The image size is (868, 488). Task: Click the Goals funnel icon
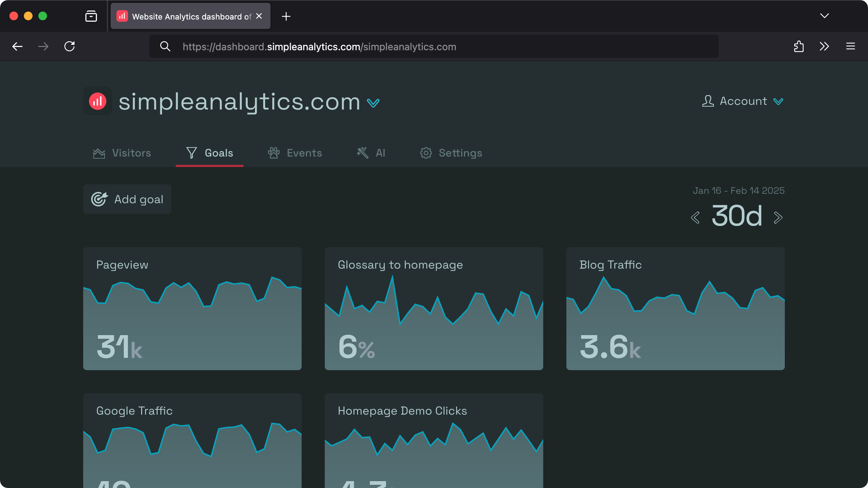pyautogui.click(x=192, y=153)
